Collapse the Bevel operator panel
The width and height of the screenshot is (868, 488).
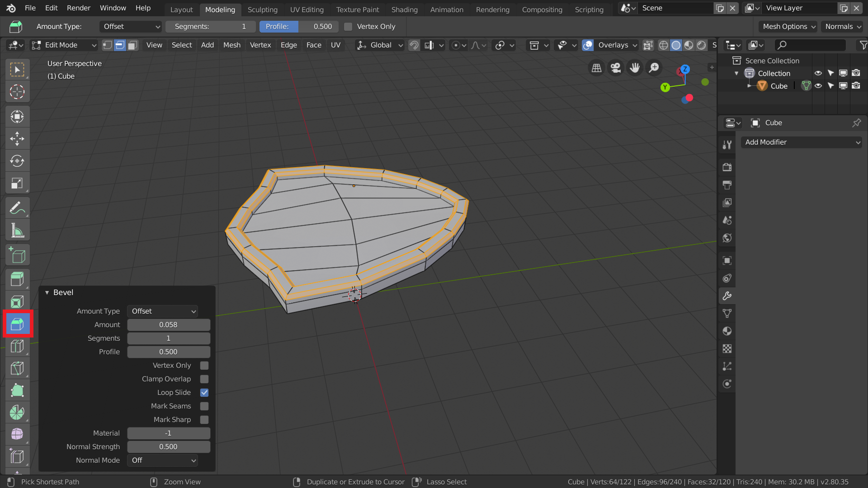47,293
